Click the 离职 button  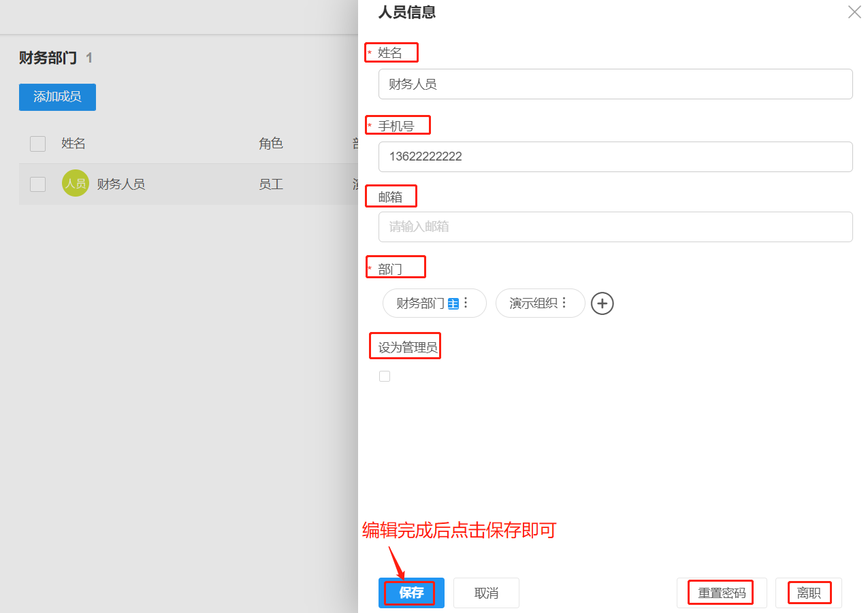coord(809,593)
